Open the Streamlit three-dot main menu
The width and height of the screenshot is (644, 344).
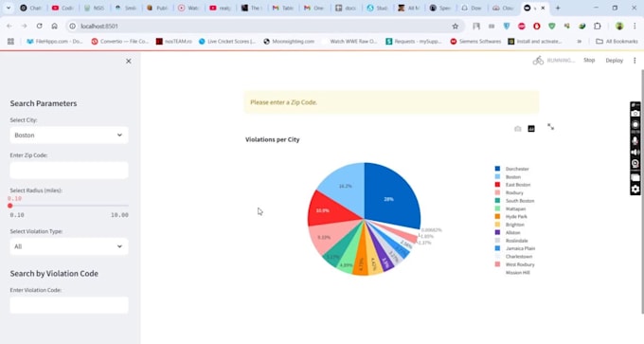point(635,61)
